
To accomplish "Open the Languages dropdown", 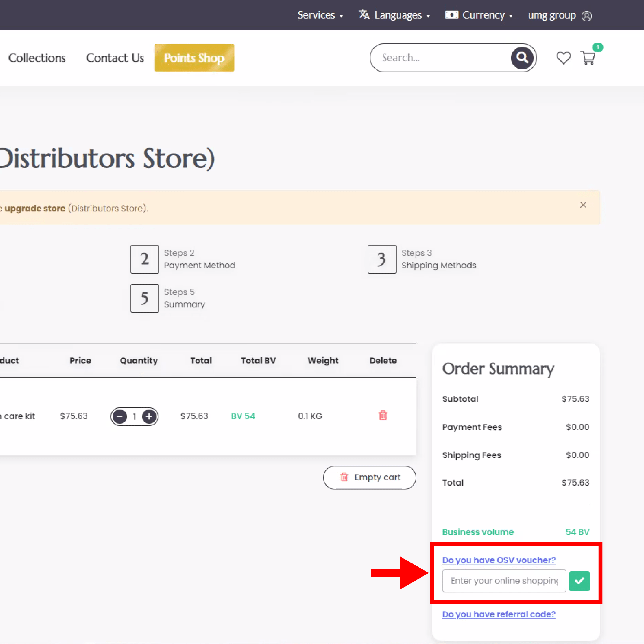I will (x=395, y=15).
